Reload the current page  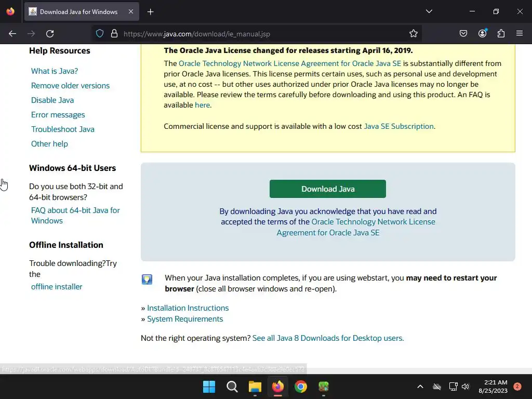(50, 34)
